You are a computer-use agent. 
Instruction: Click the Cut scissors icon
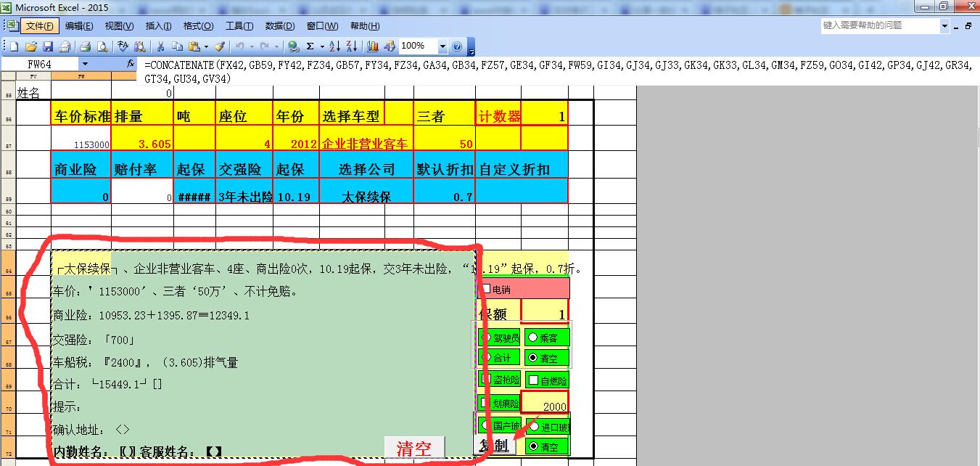160,46
